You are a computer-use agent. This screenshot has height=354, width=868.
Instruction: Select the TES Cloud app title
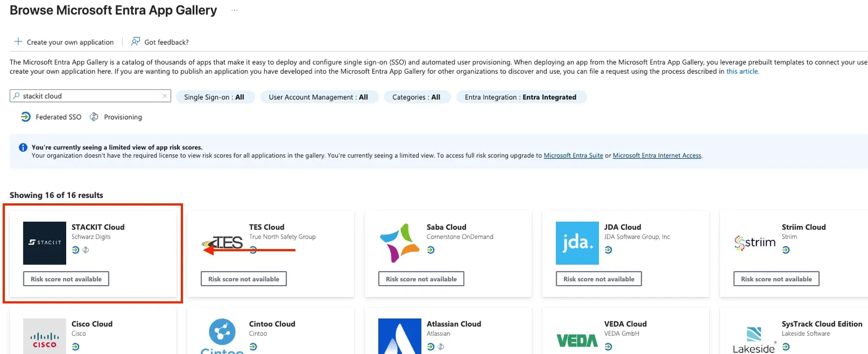(267, 227)
